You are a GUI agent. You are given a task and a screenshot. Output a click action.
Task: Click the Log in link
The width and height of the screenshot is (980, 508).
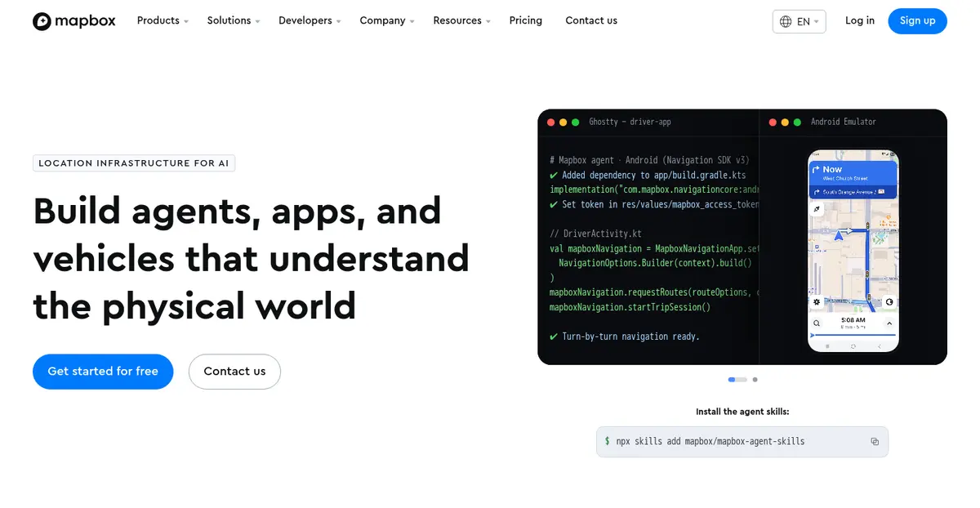[860, 20]
